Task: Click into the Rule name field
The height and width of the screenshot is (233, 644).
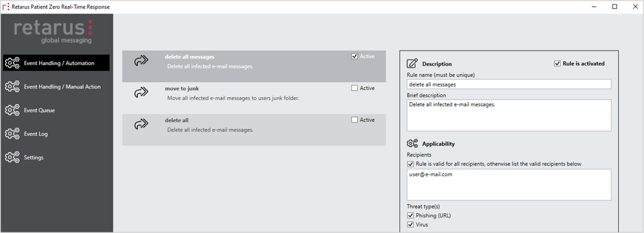Action: [509, 84]
